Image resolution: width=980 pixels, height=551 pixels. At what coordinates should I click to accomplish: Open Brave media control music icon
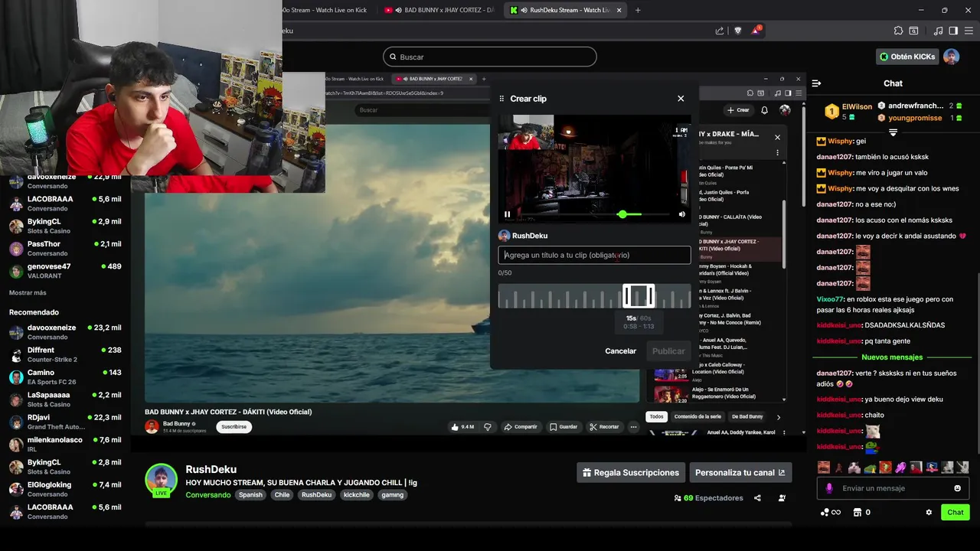[939, 31]
